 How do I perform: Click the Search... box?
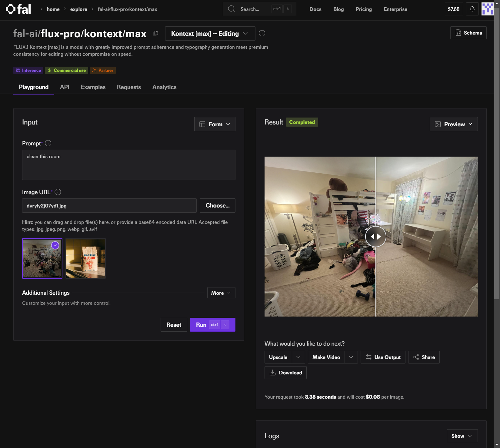(x=259, y=9)
